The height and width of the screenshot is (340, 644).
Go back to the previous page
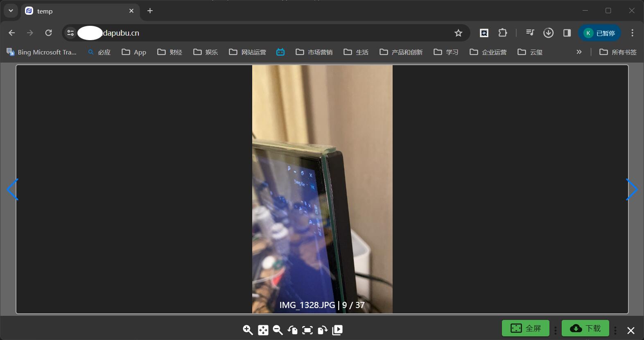point(12,33)
